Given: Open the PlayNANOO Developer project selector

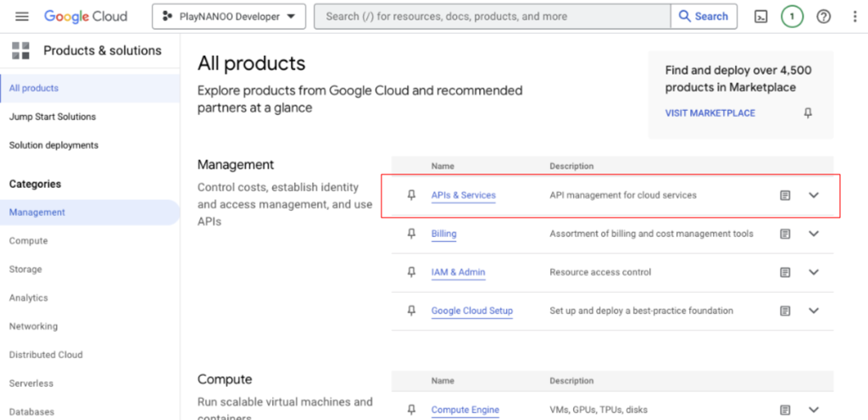Looking at the screenshot, I should point(229,17).
